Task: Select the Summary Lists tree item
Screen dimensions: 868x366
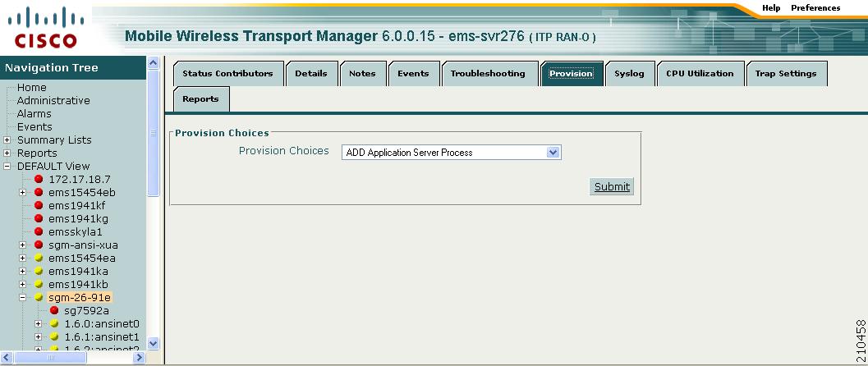Action: coord(54,140)
